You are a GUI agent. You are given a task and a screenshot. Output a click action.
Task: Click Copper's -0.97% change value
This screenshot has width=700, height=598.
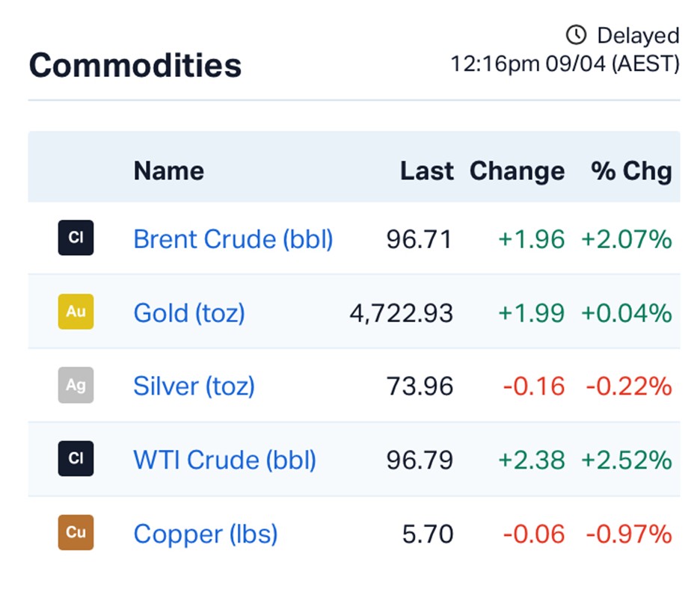628,534
